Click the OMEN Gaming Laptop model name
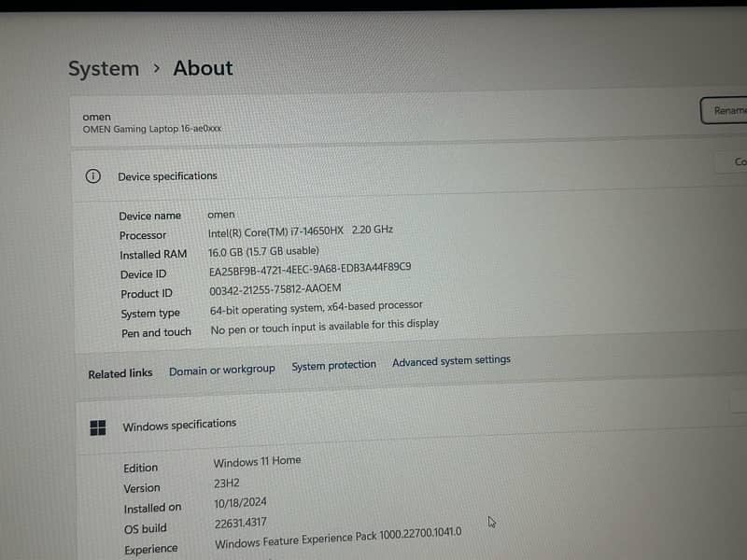Screen dimensions: 747x560 pos(152,129)
